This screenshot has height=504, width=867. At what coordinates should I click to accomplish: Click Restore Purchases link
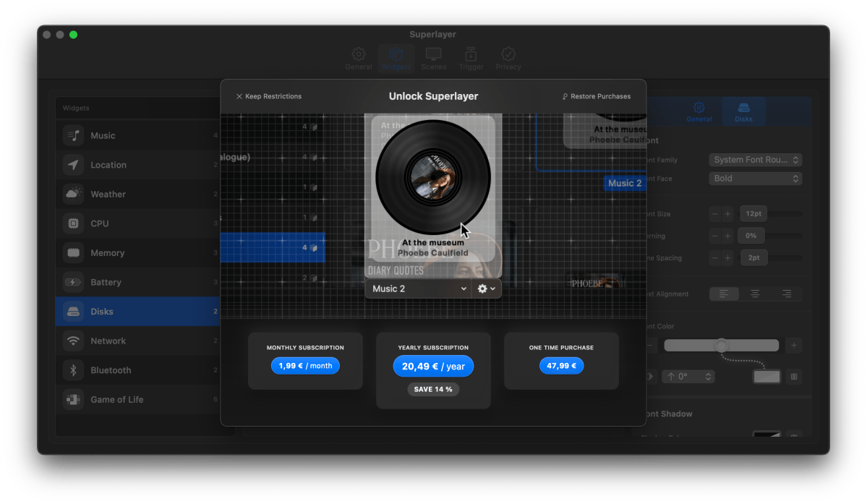pyautogui.click(x=596, y=96)
